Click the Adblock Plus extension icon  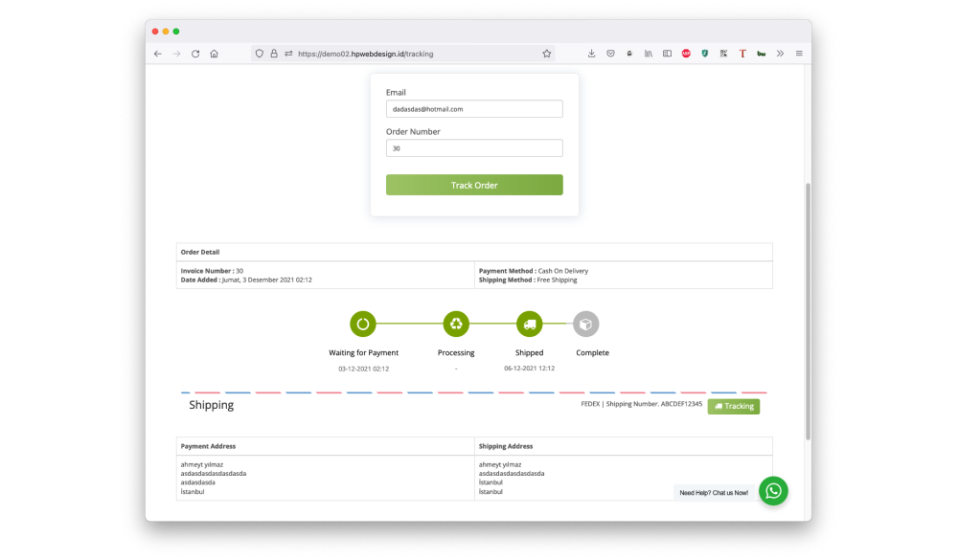(686, 54)
